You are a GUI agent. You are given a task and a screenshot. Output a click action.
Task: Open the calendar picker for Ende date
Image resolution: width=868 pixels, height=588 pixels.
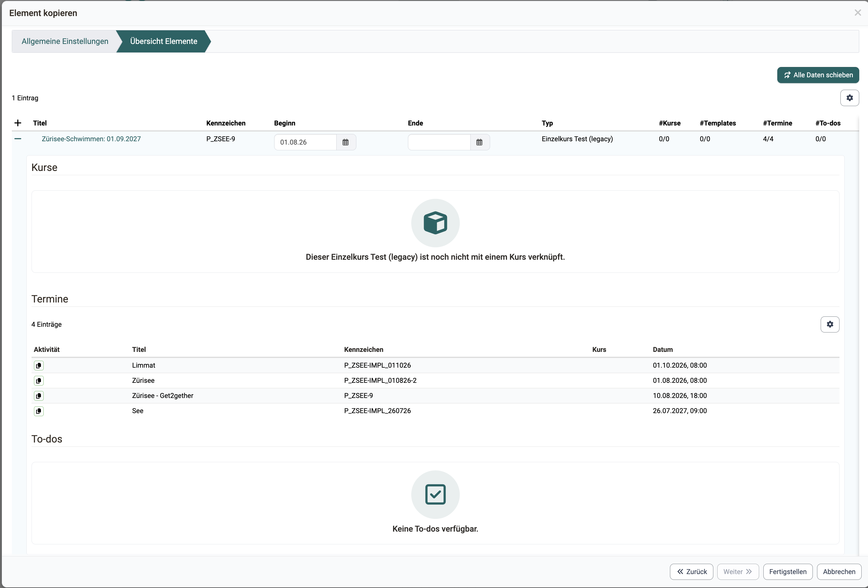(479, 142)
